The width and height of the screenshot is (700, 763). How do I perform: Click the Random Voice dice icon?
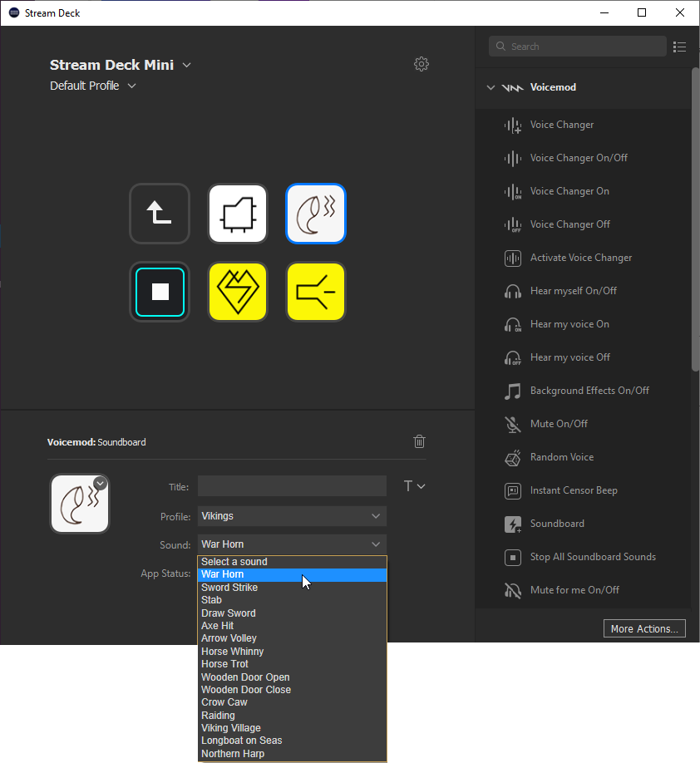click(513, 457)
